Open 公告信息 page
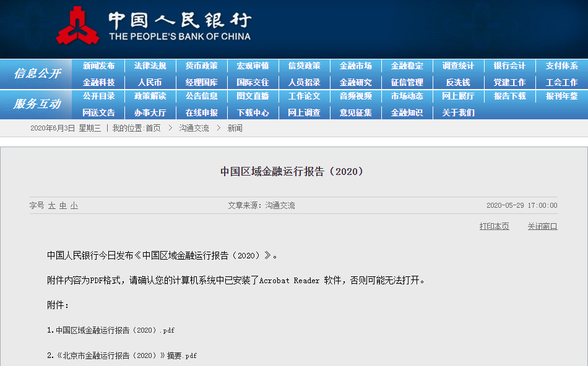588x366 pixels. point(201,96)
